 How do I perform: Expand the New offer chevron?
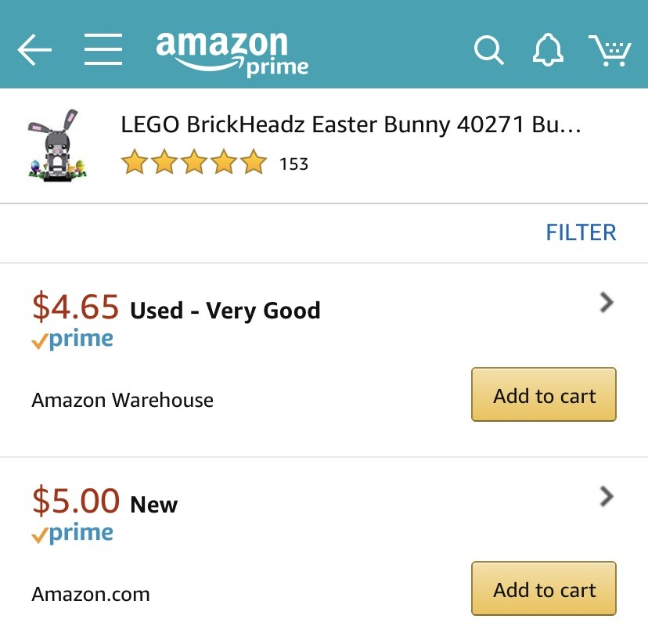606,497
